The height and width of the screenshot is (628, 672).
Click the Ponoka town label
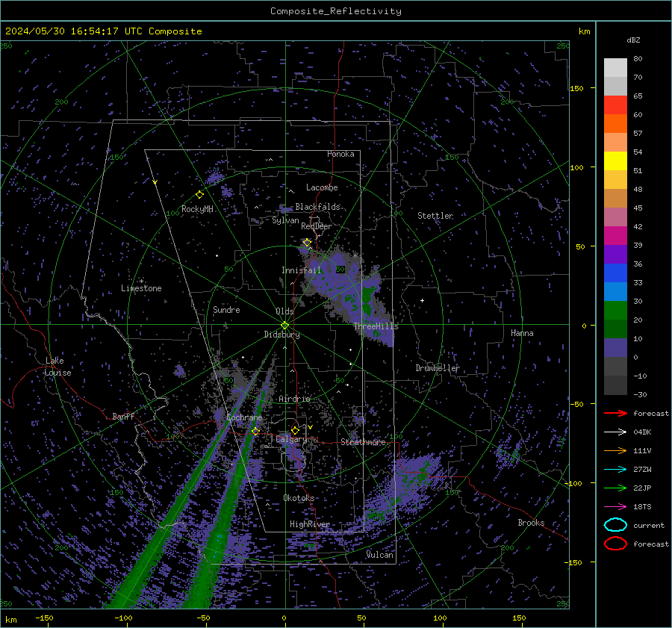click(340, 154)
